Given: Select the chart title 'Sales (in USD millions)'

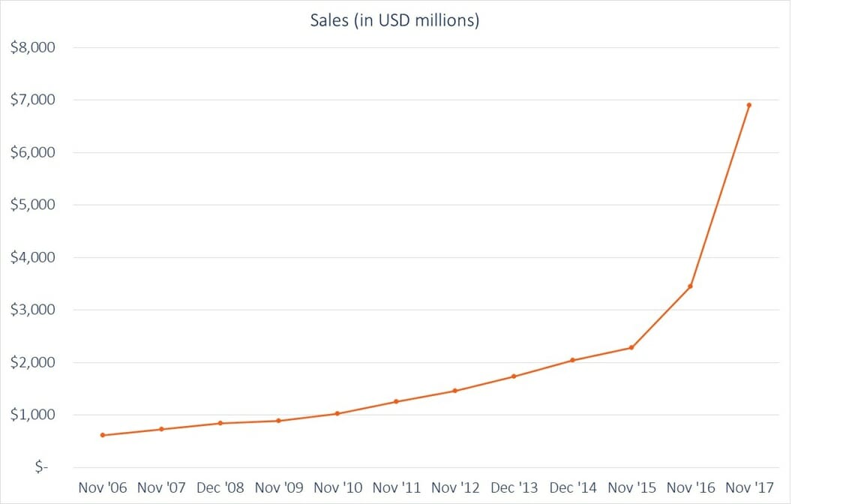Looking at the screenshot, I should [394, 20].
